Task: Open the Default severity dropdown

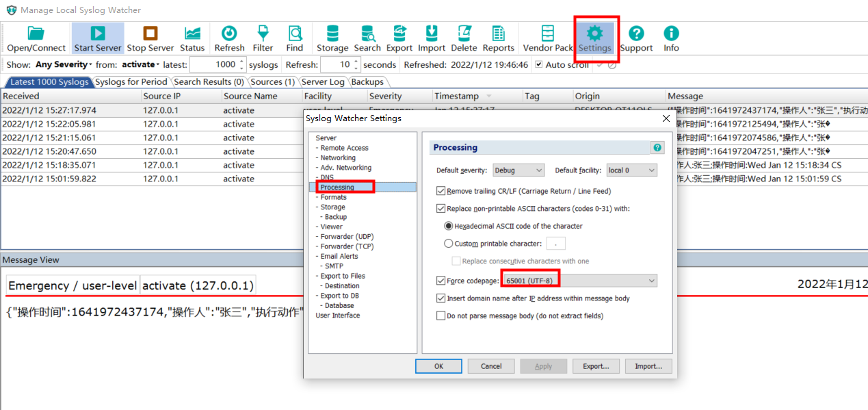Action: pyautogui.click(x=518, y=170)
